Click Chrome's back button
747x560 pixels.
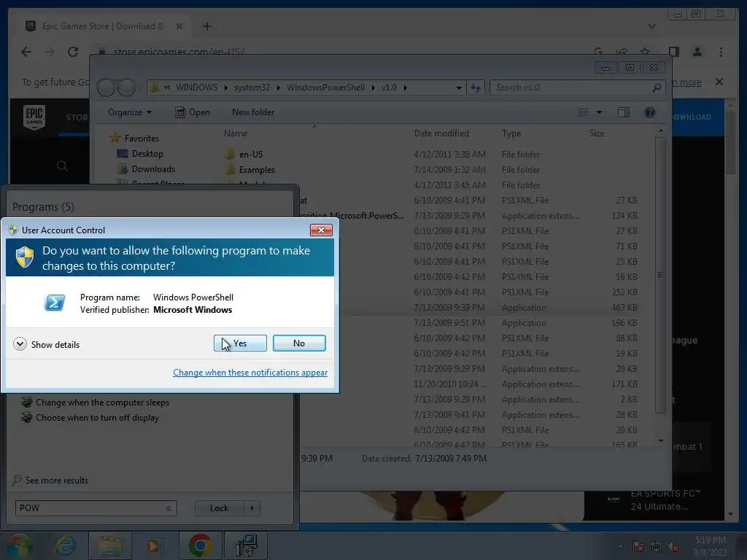point(26,52)
